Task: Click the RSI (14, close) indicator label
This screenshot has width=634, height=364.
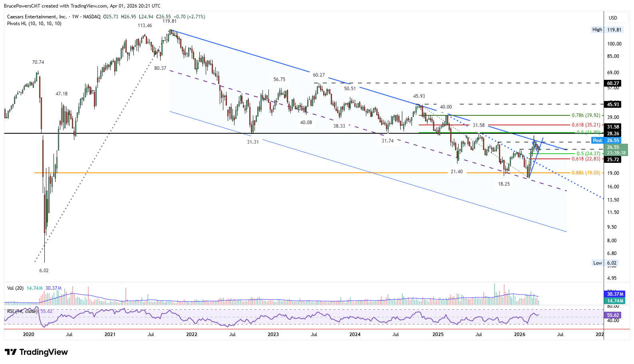Action: [22, 311]
